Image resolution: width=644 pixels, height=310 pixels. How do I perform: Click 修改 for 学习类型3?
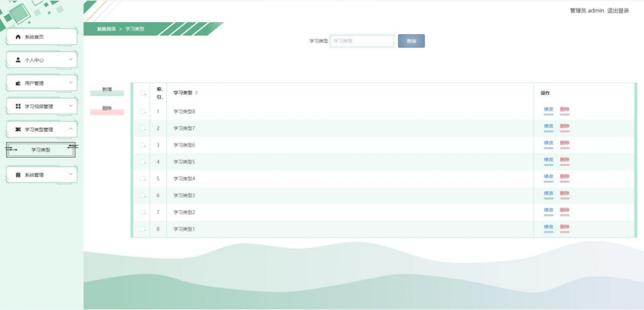[549, 194]
